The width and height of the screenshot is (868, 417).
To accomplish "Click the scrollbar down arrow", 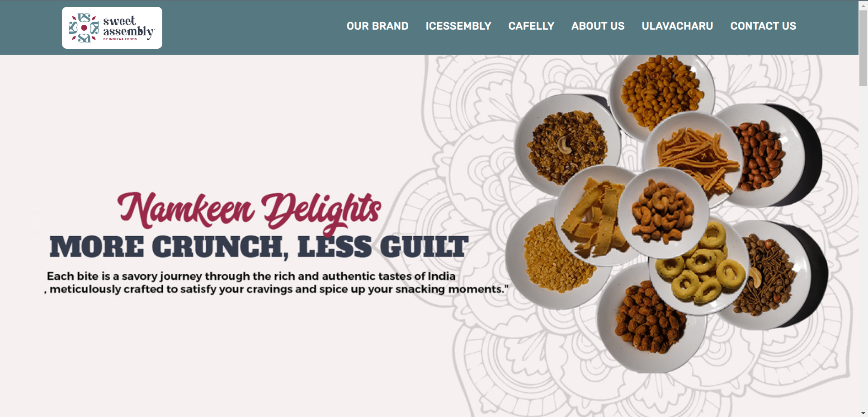I will pyautogui.click(x=863, y=413).
